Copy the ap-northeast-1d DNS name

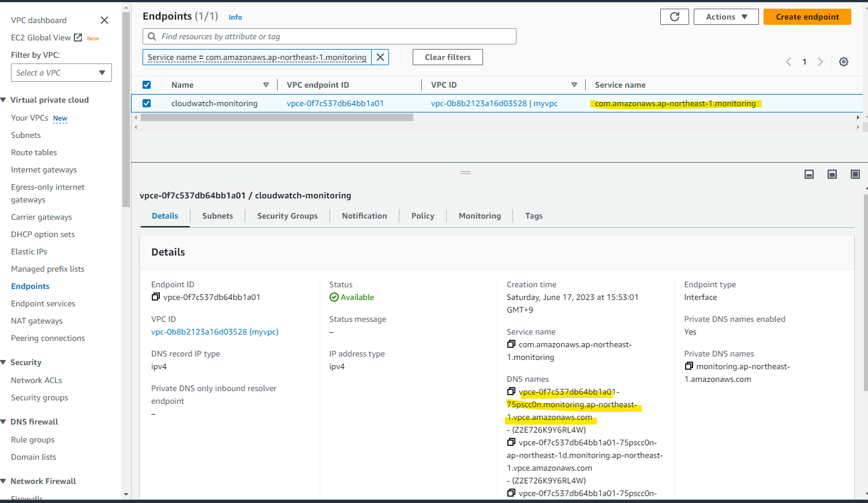click(x=511, y=442)
